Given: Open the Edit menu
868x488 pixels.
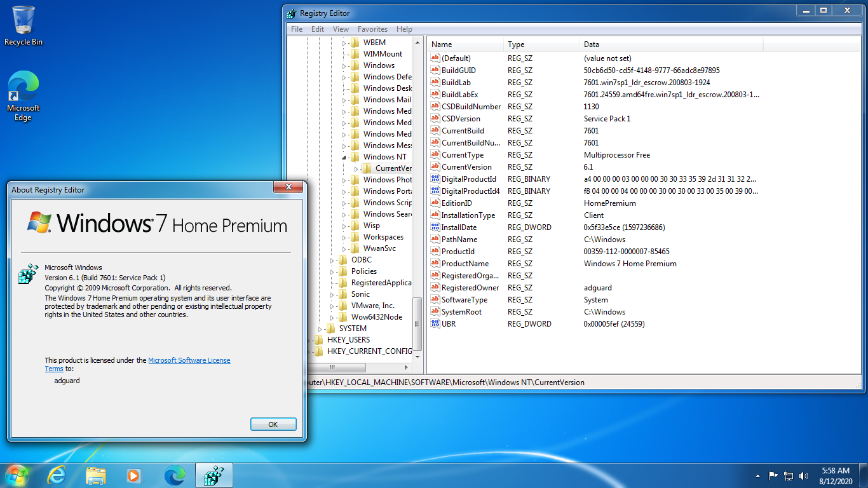Looking at the screenshot, I should [318, 29].
